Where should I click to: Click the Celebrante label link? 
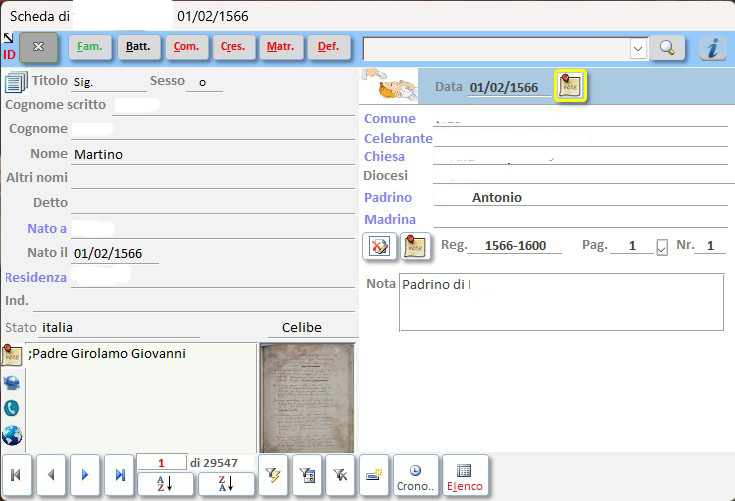coord(398,138)
